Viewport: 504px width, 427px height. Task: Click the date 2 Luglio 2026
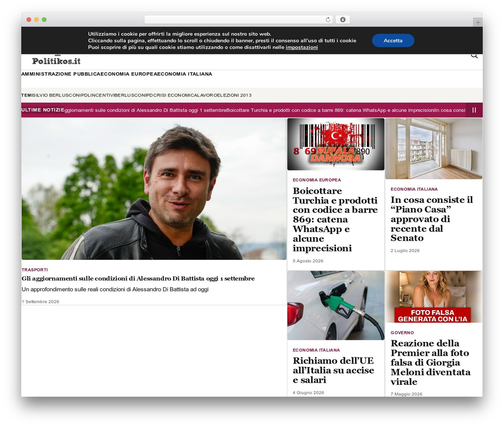pos(405,251)
